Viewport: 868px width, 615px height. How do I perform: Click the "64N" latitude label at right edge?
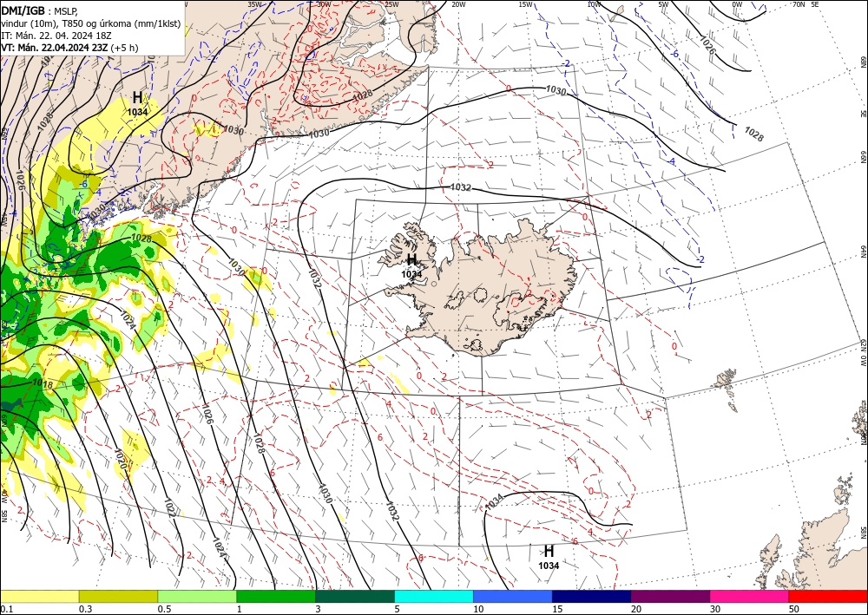pyautogui.click(x=863, y=252)
